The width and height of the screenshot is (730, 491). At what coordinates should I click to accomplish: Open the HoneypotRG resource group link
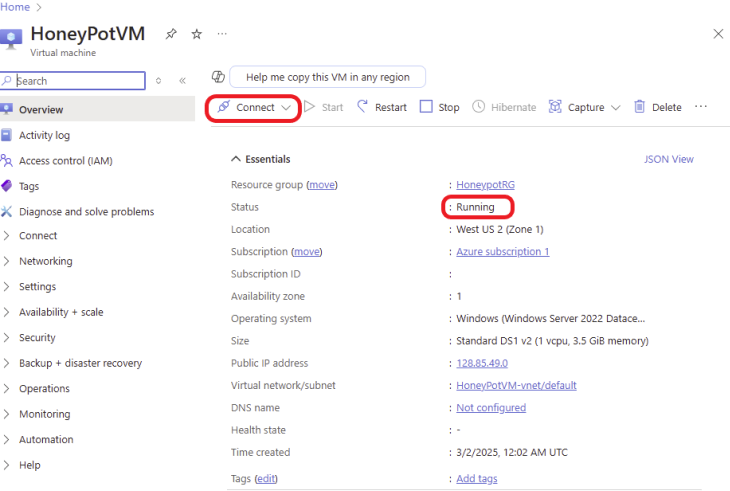point(486,185)
